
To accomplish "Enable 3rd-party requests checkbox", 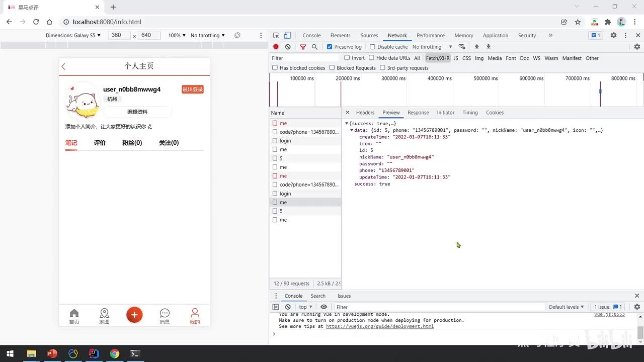I will [x=382, y=68].
